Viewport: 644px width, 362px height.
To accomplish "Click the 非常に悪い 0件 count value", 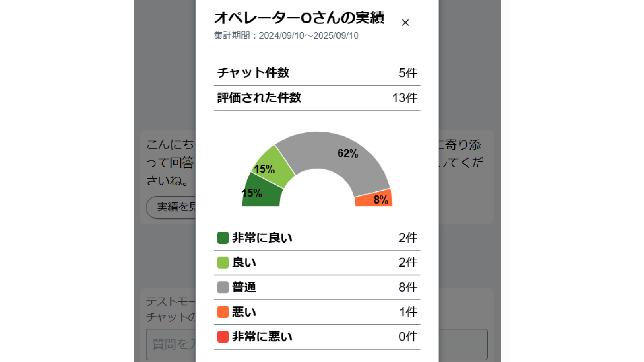I will [x=408, y=337].
